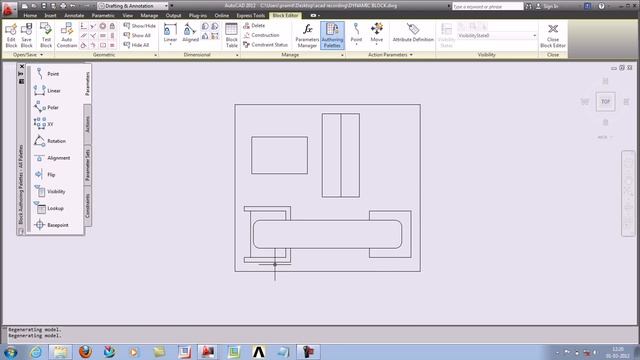The image size is (640, 360).
Task: Select the Basepoint parameter in palette
Action: tap(51, 224)
